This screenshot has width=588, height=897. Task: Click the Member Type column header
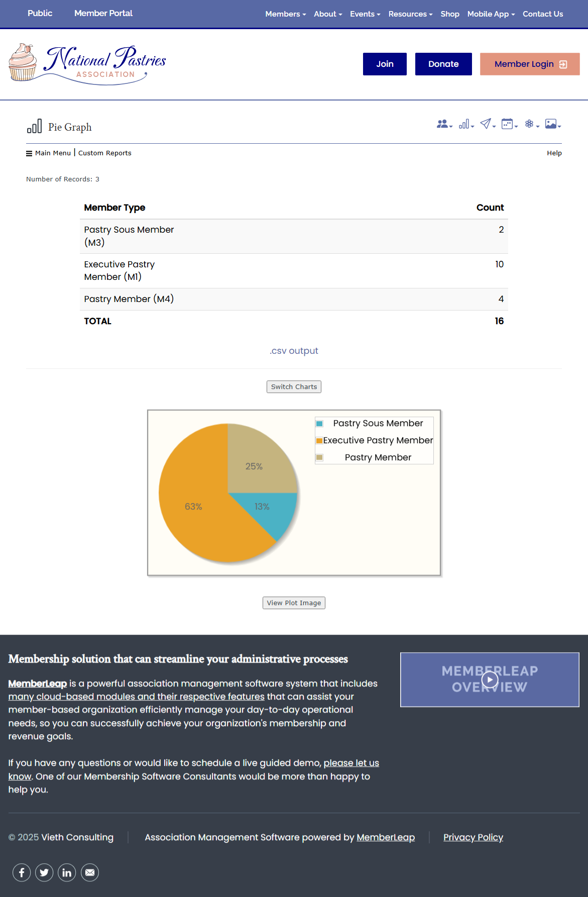(114, 208)
